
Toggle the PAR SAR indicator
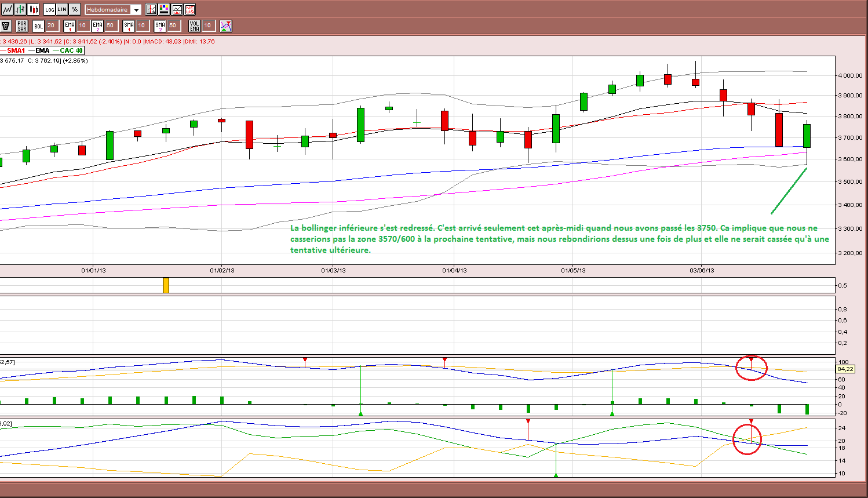[x=22, y=26]
